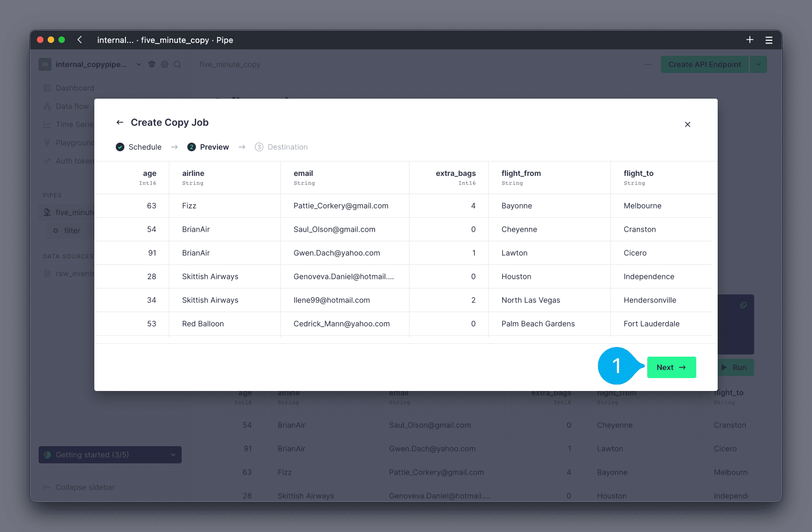This screenshot has width=812, height=532.
Task: Expand the internal_copypipe workspace dropdown
Action: click(x=139, y=64)
